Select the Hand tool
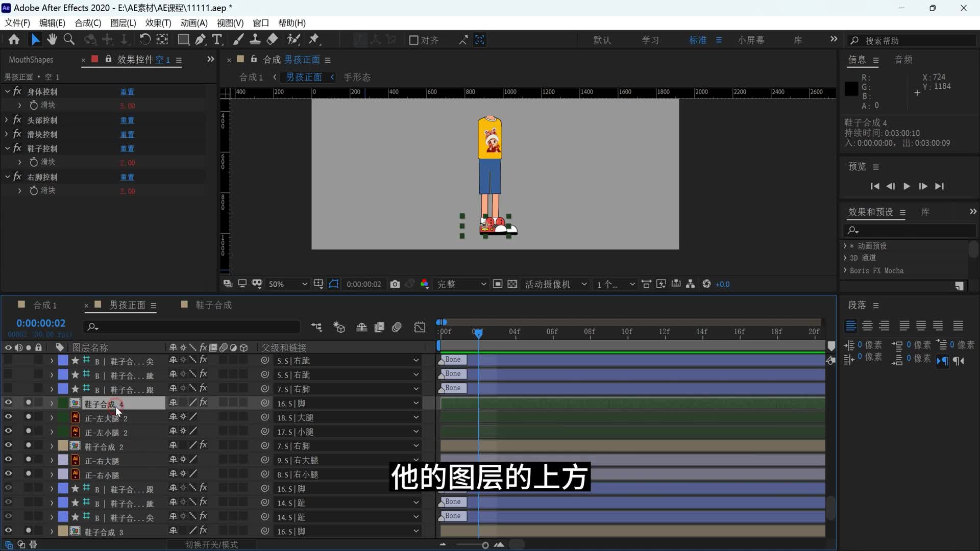Screen dimensions: 980x551 tap(52, 40)
